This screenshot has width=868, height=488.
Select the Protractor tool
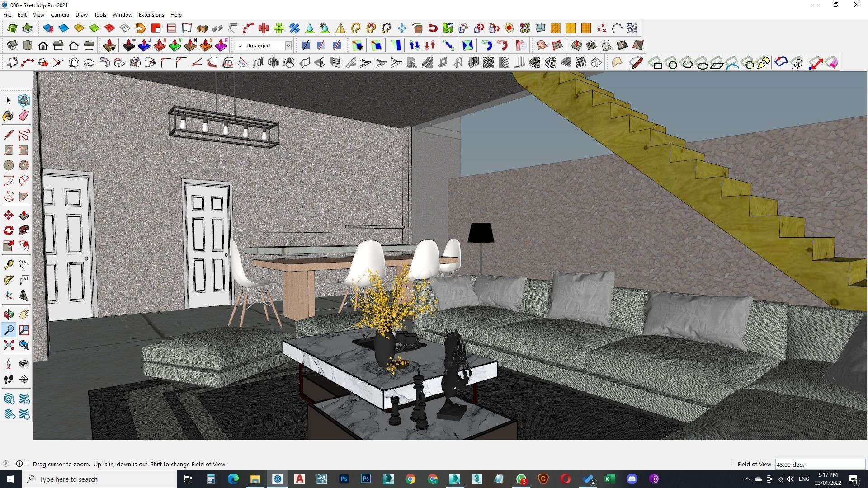tap(9, 280)
